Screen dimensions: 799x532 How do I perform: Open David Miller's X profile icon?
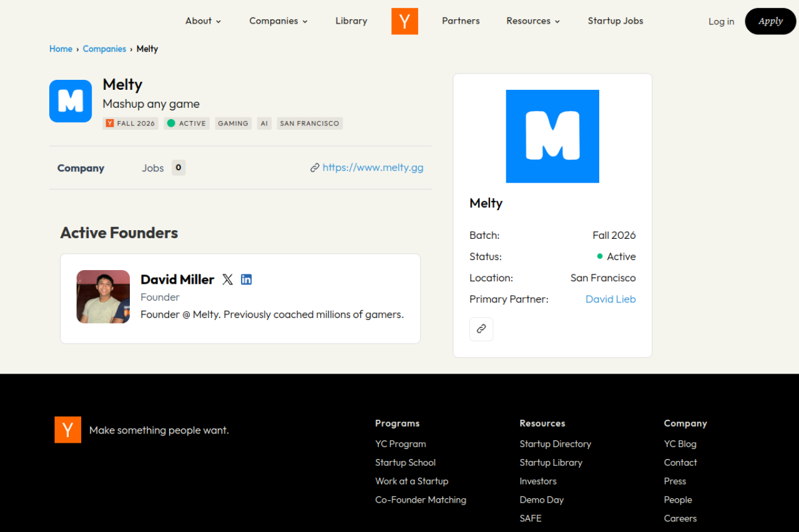tap(228, 279)
